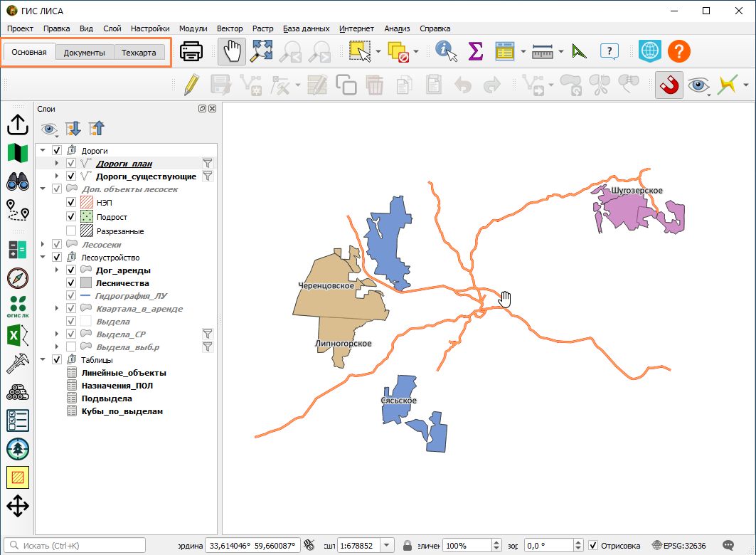Screen dimensions: 756x555
Task: Click the orange help question icon
Action: tap(679, 51)
